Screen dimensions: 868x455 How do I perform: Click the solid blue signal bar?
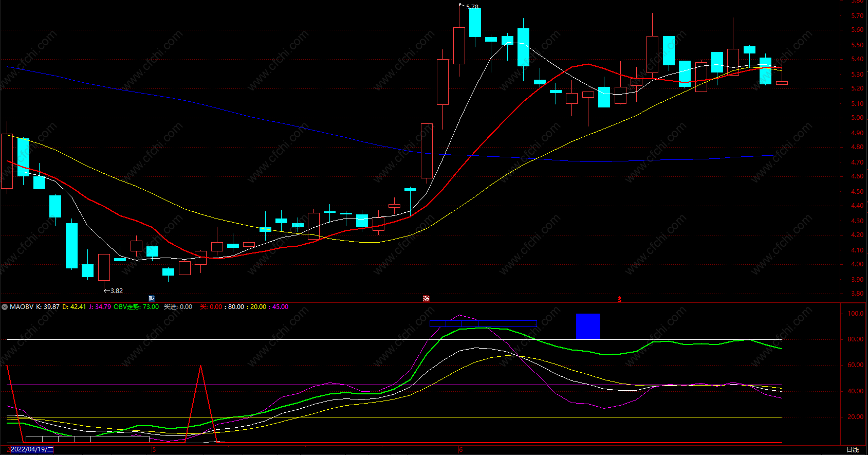pyautogui.click(x=588, y=326)
